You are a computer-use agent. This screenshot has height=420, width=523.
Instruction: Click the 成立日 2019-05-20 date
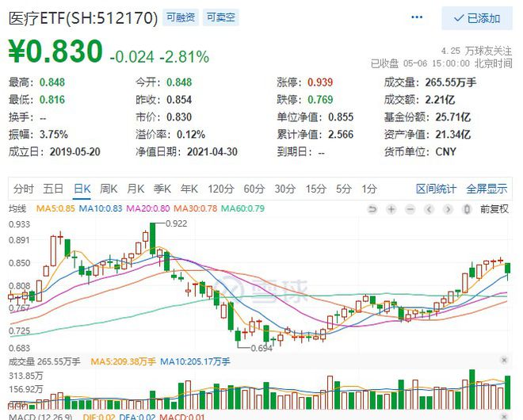tap(75, 152)
